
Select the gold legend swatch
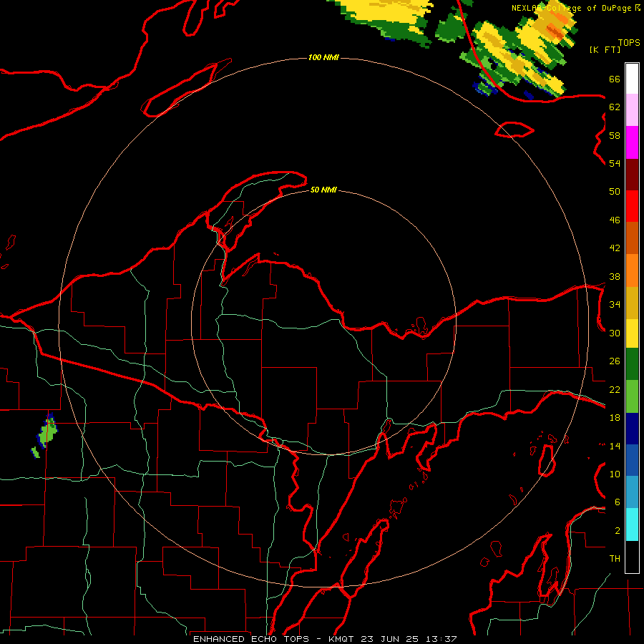click(632, 303)
